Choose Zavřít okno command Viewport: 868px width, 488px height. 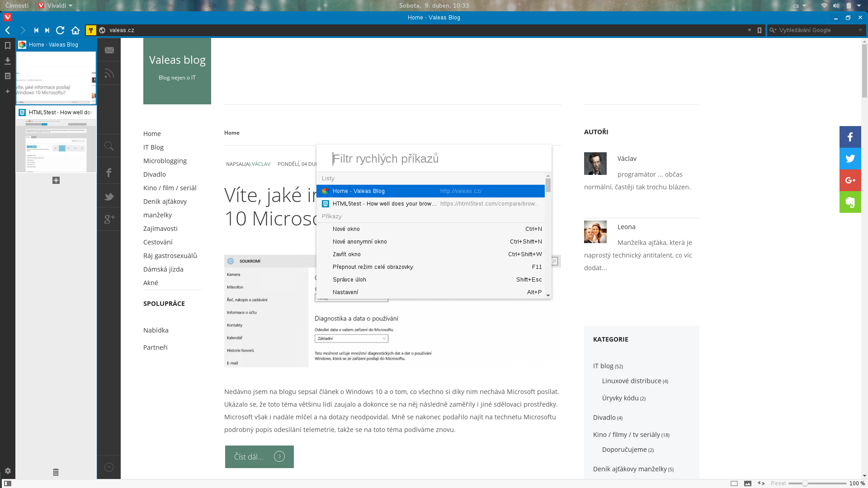430,254
